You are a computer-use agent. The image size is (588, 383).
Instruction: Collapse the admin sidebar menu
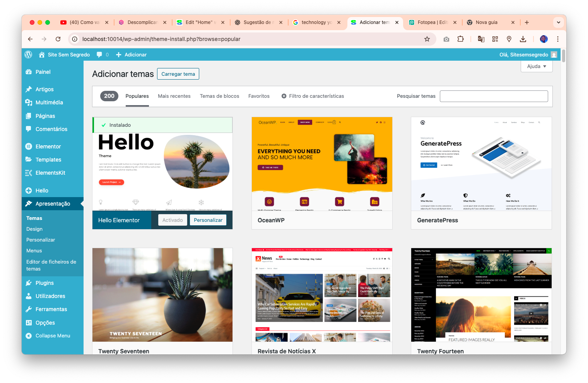pos(53,336)
